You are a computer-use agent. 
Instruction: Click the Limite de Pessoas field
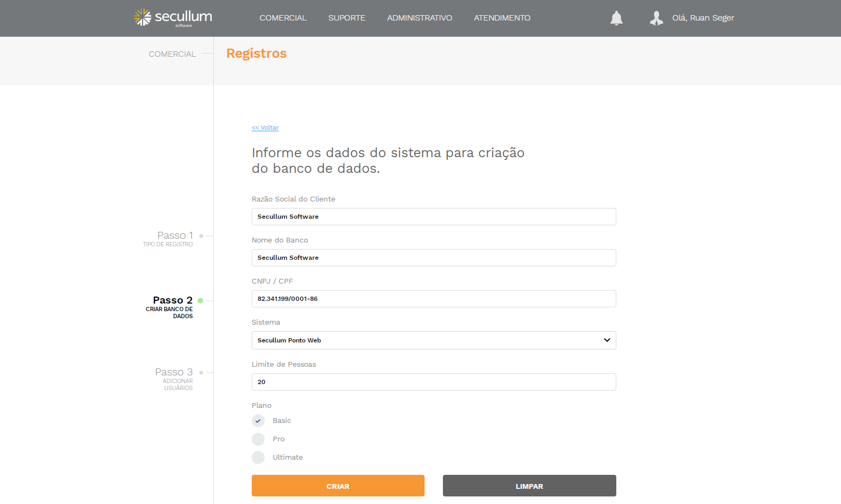coord(434,382)
